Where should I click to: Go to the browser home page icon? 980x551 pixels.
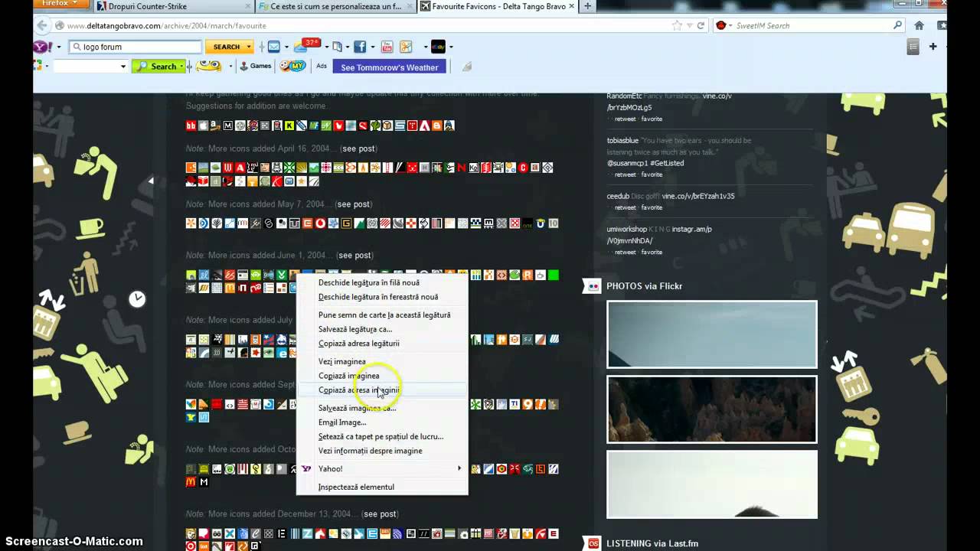(x=919, y=25)
